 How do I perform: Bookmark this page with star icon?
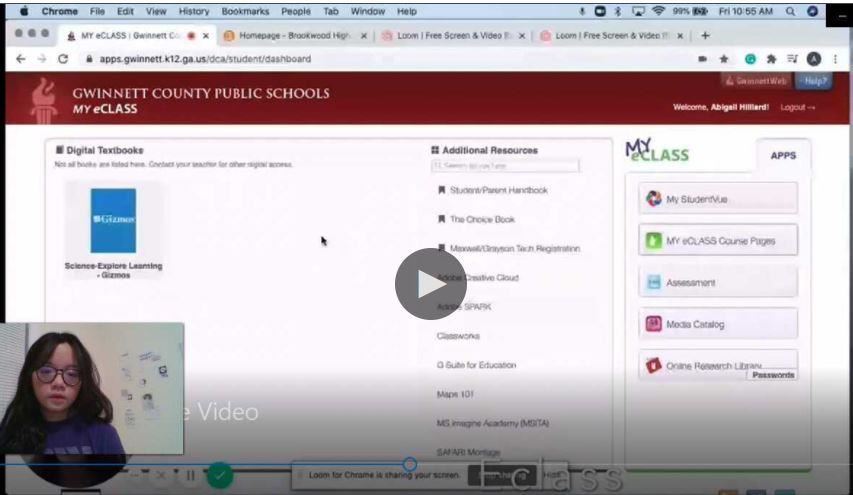click(724, 59)
